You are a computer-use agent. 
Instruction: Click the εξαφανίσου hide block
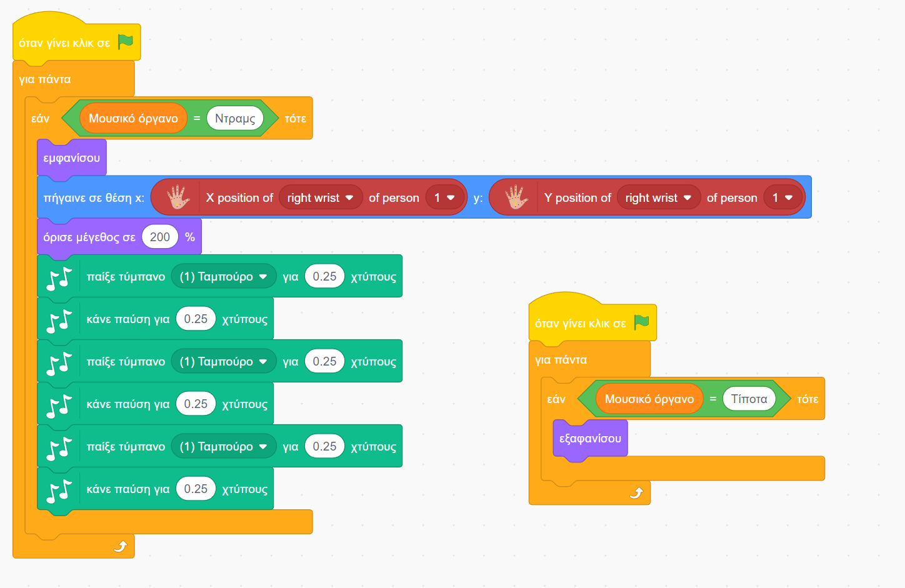click(590, 439)
